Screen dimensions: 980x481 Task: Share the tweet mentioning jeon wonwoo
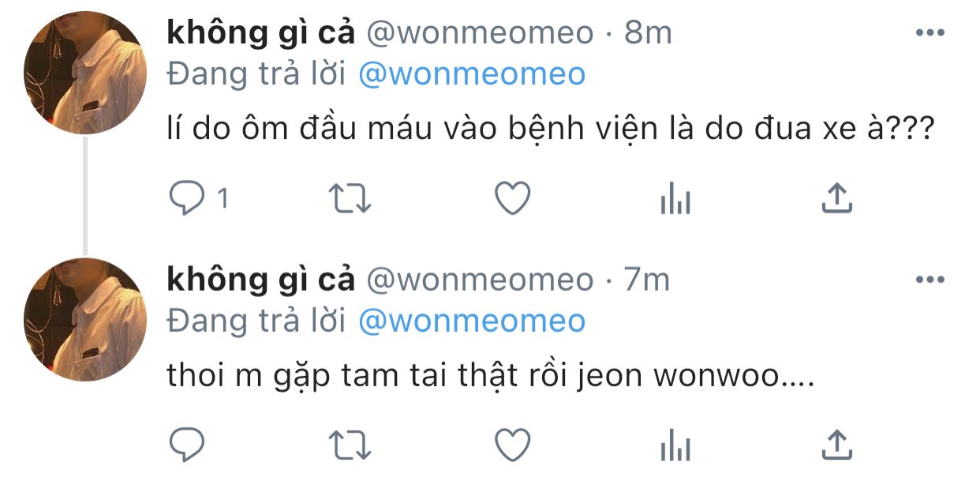[837, 445]
